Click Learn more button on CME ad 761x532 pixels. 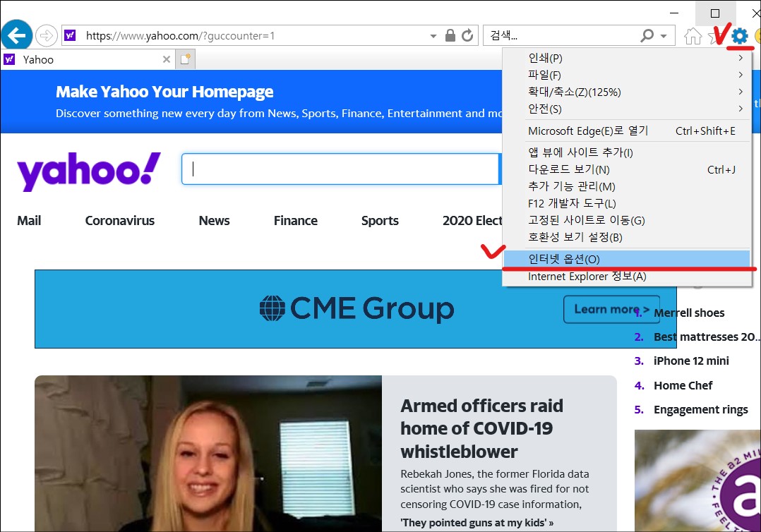[611, 310]
